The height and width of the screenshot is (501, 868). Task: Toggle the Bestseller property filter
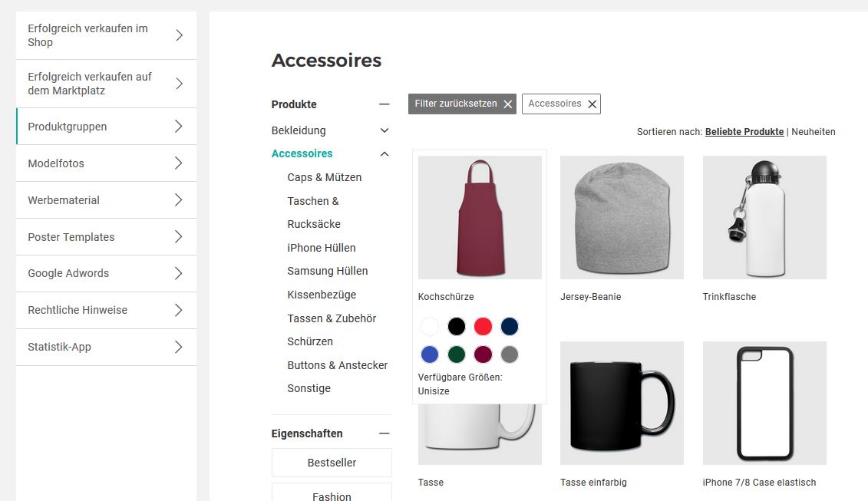[x=332, y=463]
